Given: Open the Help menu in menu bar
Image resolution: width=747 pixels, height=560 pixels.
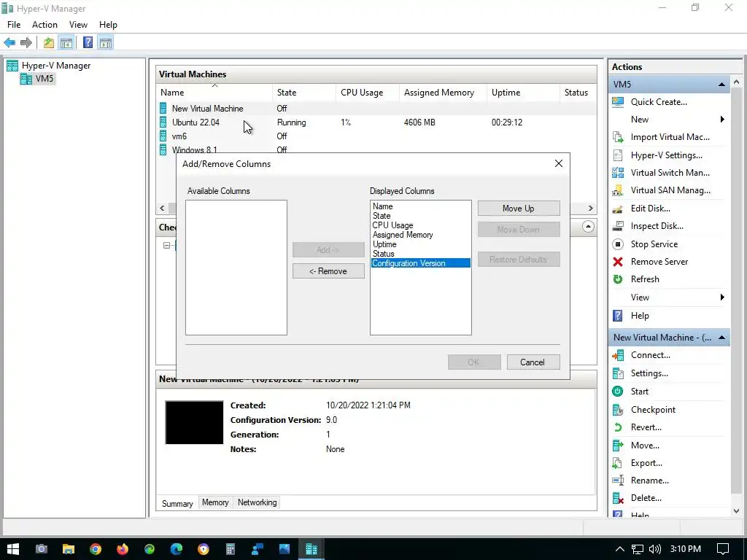Looking at the screenshot, I should (108, 25).
